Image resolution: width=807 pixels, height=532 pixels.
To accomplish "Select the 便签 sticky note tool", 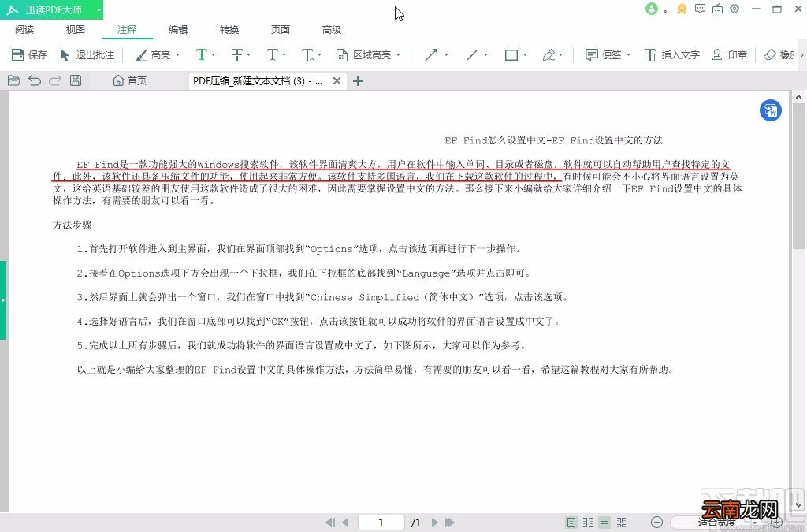I will tap(603, 54).
